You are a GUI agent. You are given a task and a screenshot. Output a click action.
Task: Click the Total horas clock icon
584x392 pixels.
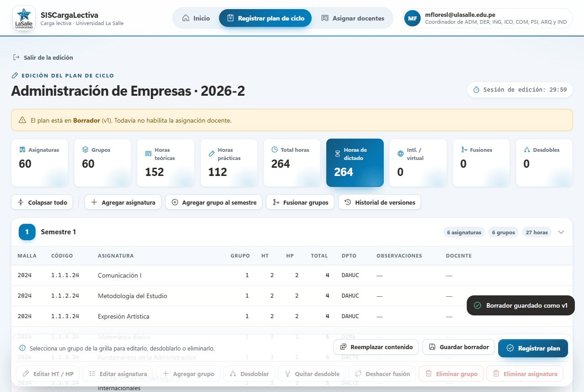[x=275, y=150]
